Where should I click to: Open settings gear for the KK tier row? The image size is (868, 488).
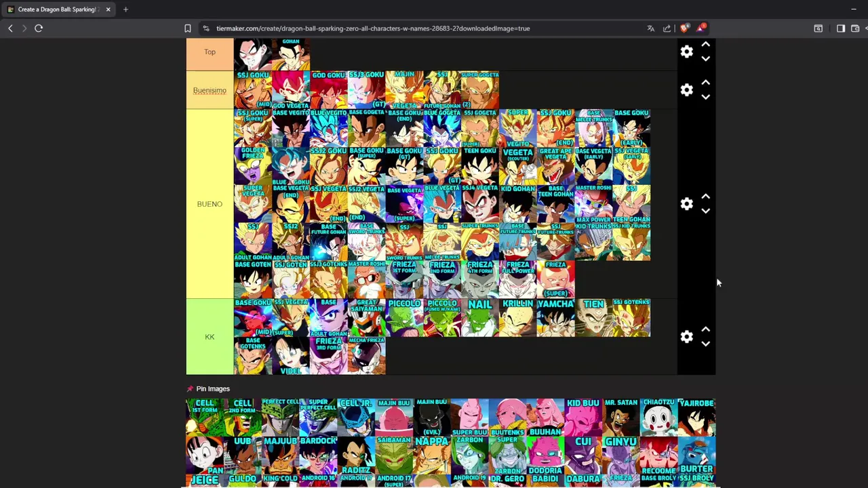click(x=687, y=337)
